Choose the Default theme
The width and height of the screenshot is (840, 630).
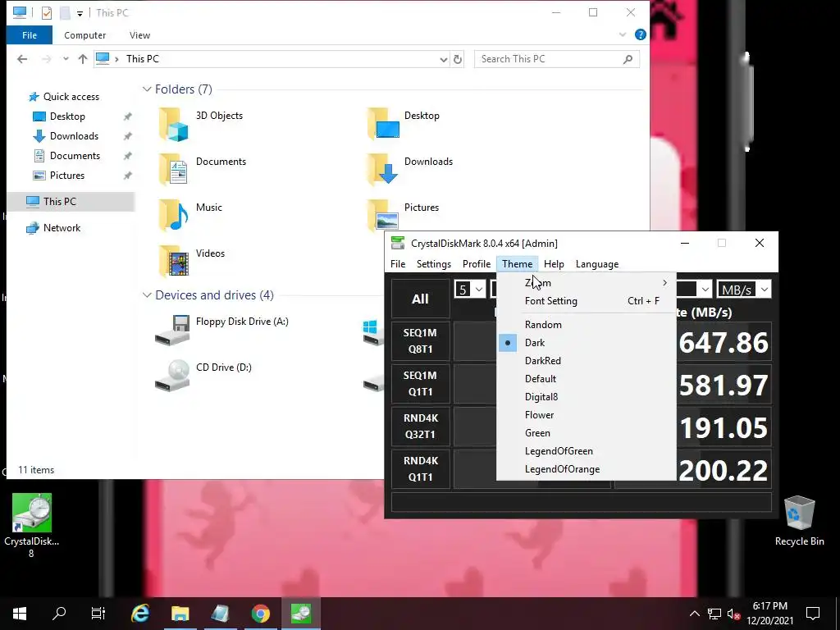pyautogui.click(x=586, y=379)
